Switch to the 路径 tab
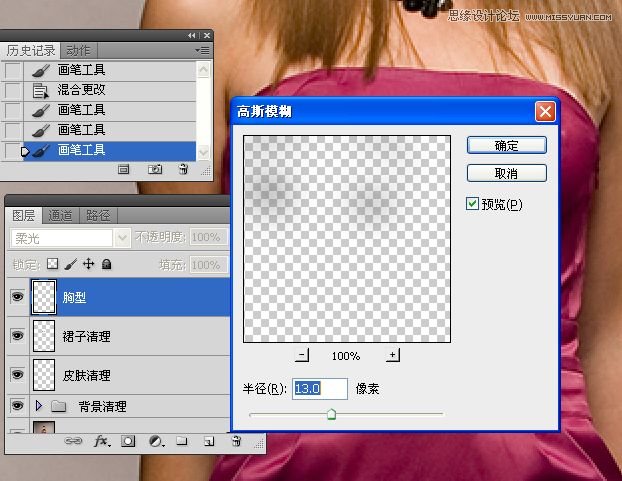This screenshot has width=622, height=481. click(x=98, y=215)
